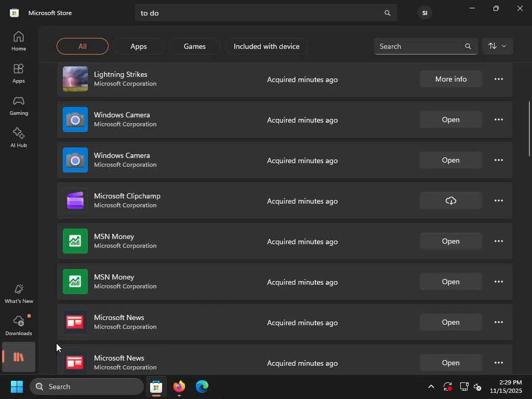Select the Games filter tab

pos(195,46)
